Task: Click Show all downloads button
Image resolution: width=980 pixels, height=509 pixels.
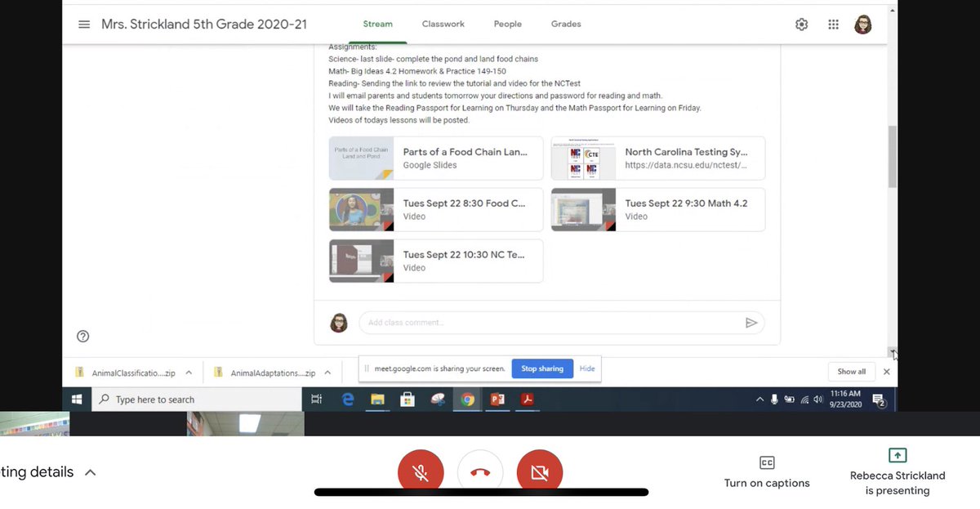Action: click(x=852, y=372)
